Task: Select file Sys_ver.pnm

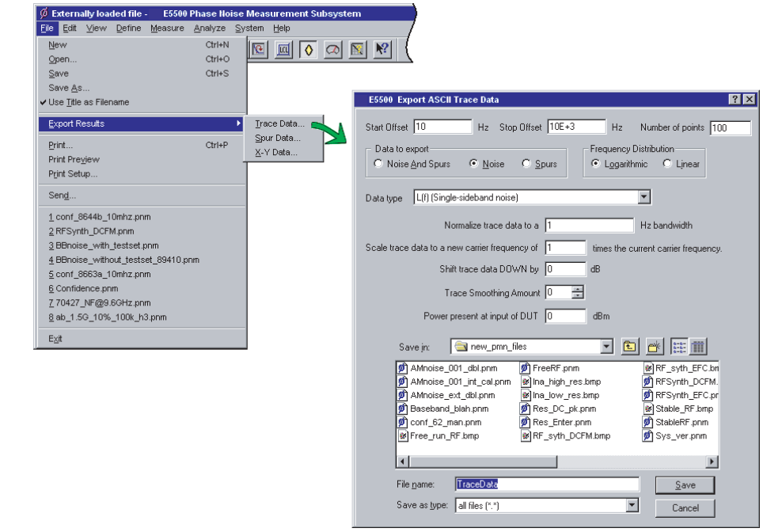Action: pyautogui.click(x=675, y=436)
